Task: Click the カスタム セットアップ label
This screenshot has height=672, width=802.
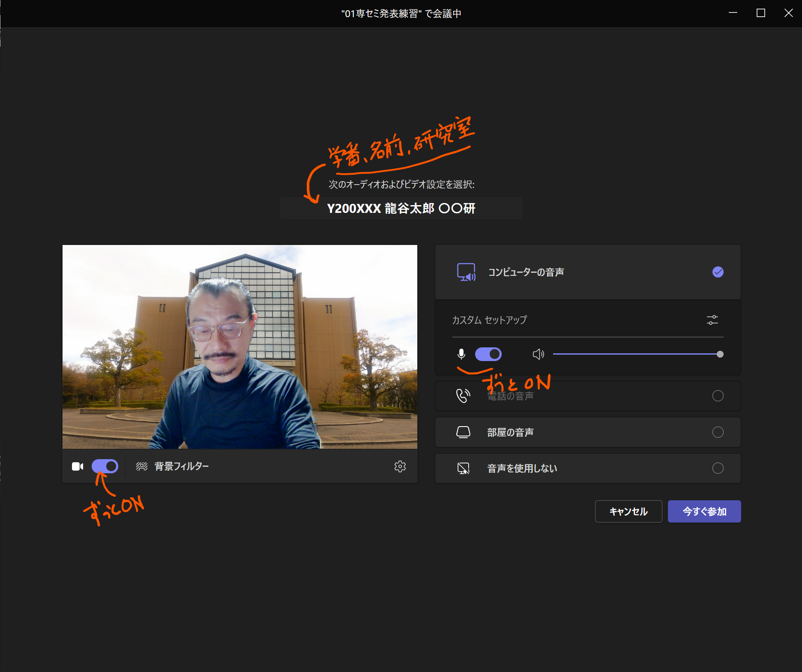Action: point(489,320)
